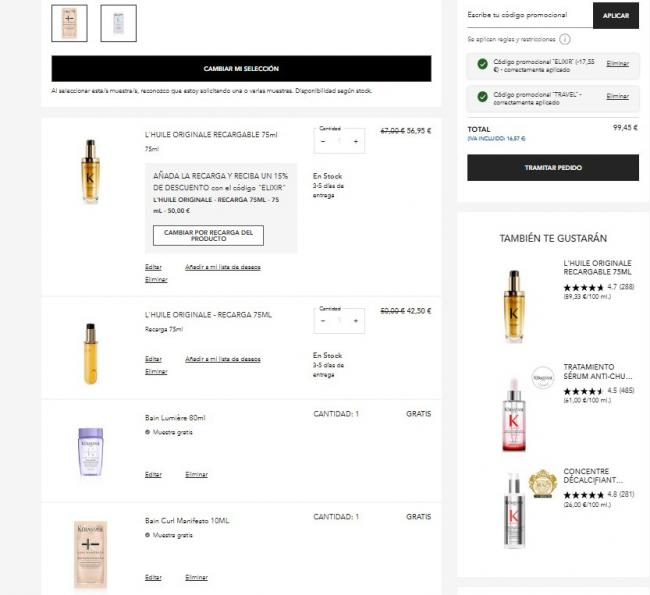Remove the ELIXIR promotional code
Viewport: 650px width, 595px height.
point(617,63)
